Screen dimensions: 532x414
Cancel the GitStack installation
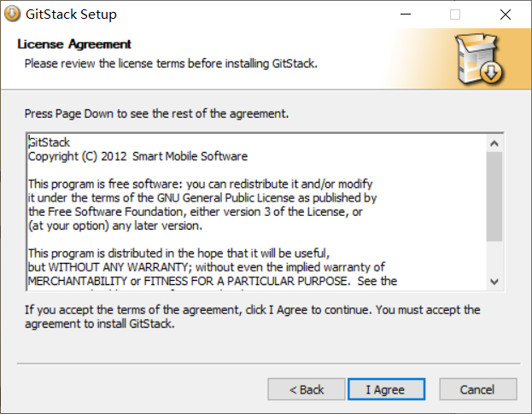(x=477, y=389)
